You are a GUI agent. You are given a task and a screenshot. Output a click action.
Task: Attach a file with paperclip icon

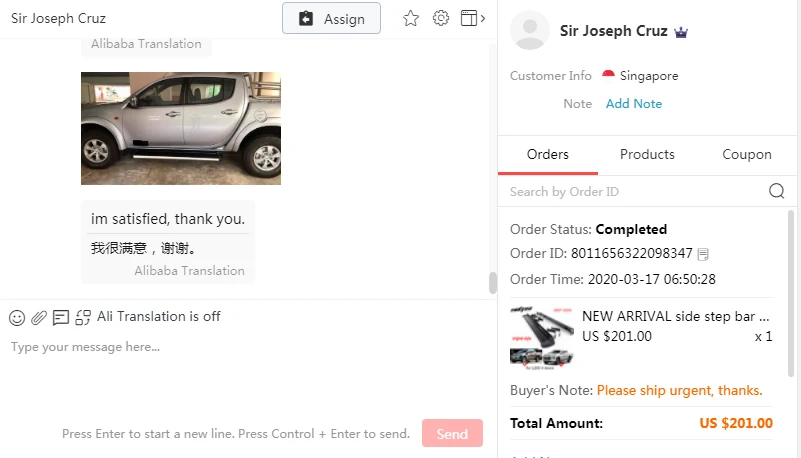tap(39, 318)
